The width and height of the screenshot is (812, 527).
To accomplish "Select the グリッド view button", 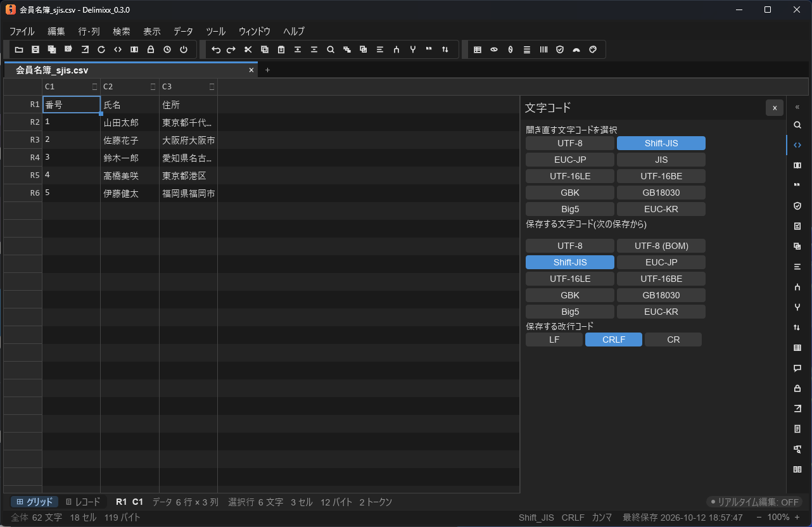I will (x=35, y=502).
